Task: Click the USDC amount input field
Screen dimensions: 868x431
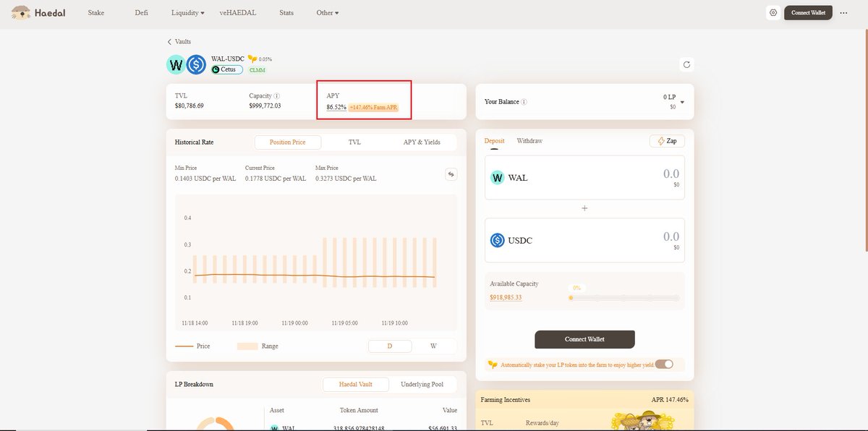Action: tap(584, 240)
